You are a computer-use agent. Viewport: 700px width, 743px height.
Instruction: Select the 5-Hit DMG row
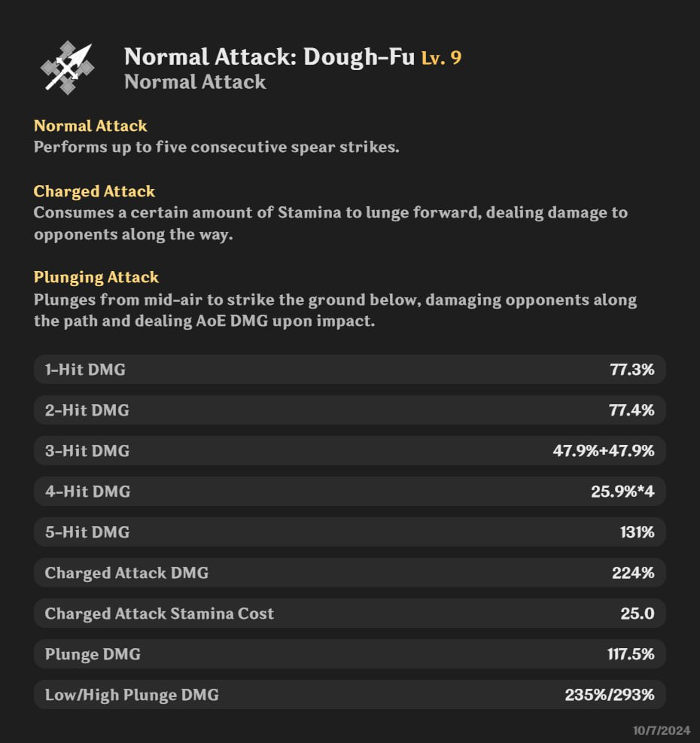pyautogui.click(x=349, y=532)
